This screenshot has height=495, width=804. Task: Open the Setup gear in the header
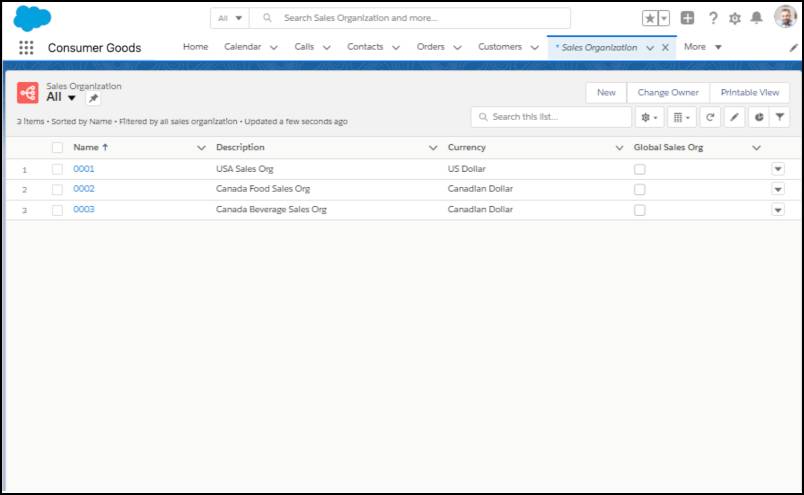[735, 18]
